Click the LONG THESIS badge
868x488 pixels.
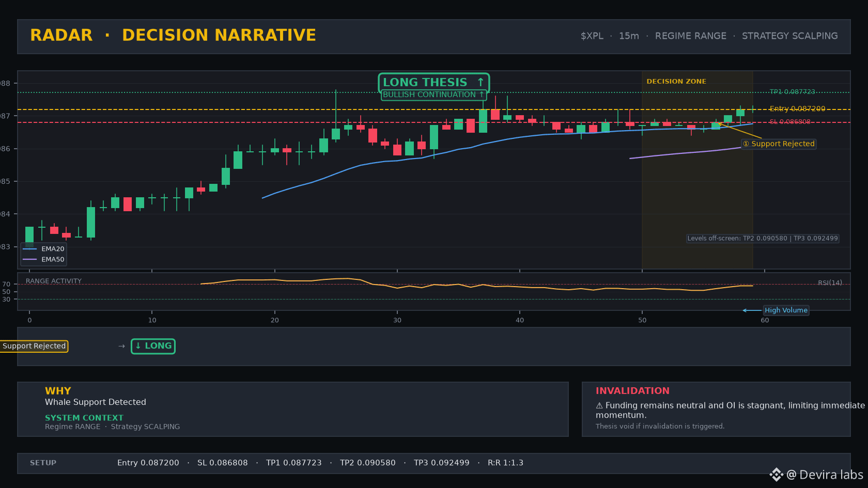433,83
